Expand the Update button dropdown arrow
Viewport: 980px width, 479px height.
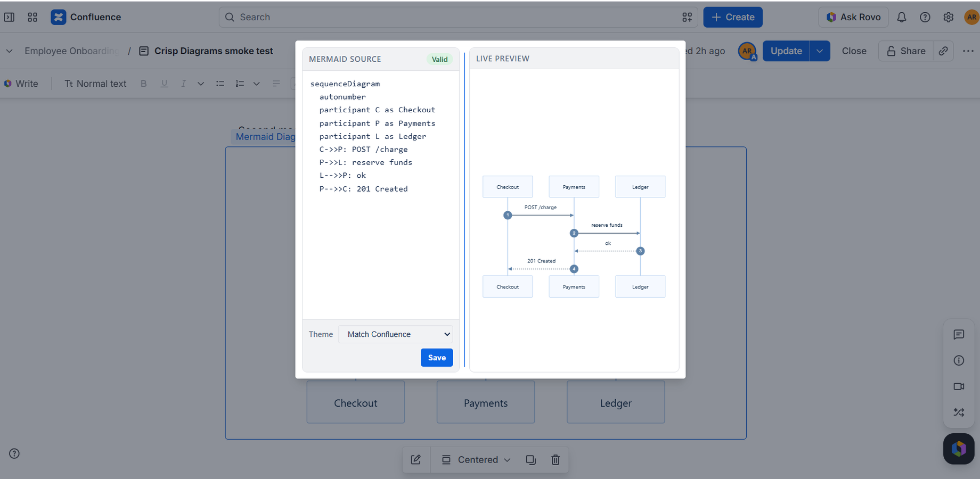tap(820, 51)
